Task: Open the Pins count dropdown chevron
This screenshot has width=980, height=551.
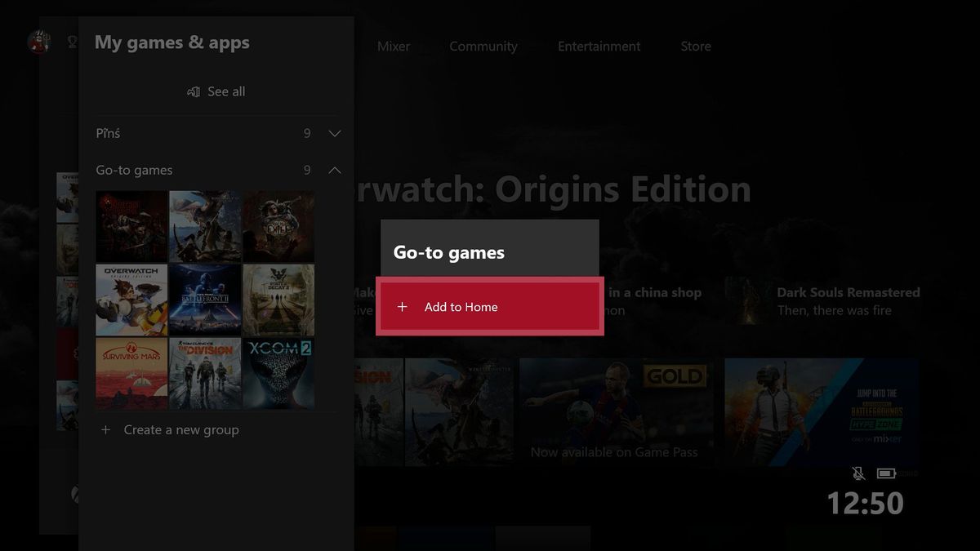Action: [334, 132]
